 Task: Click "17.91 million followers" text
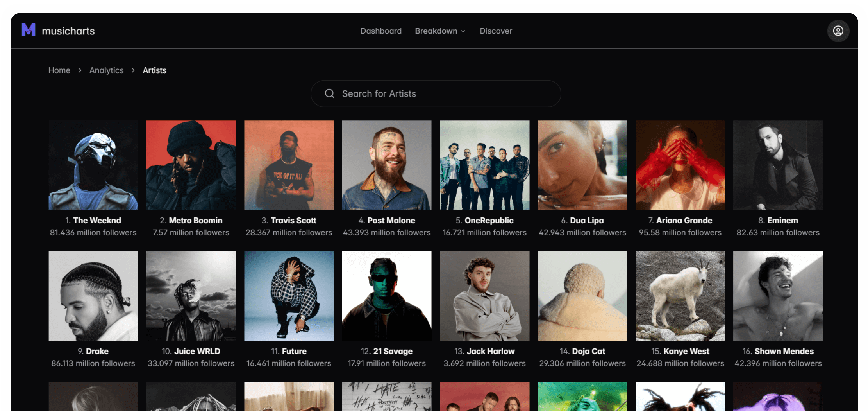[x=387, y=363]
